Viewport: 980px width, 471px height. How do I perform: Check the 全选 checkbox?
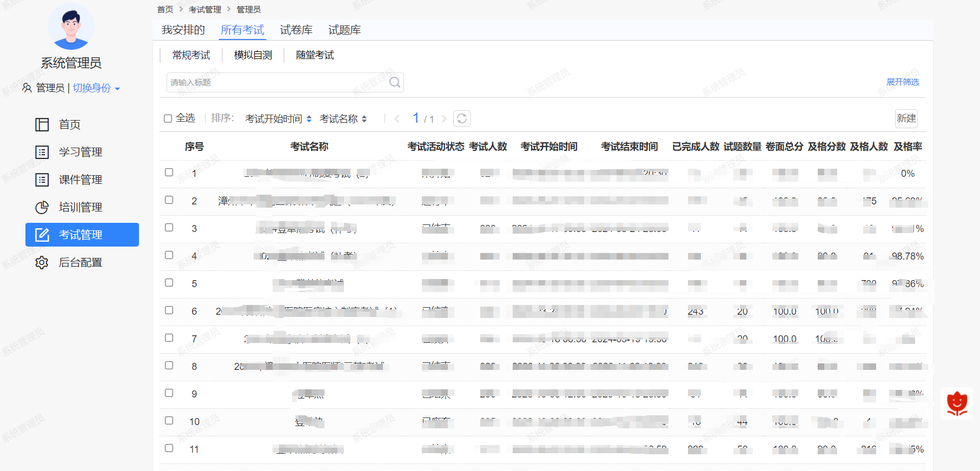point(168,118)
